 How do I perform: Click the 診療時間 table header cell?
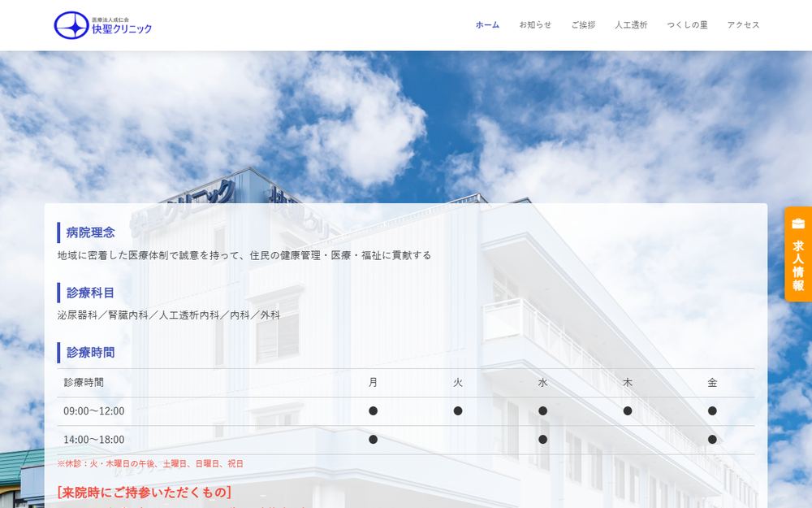[84, 383]
